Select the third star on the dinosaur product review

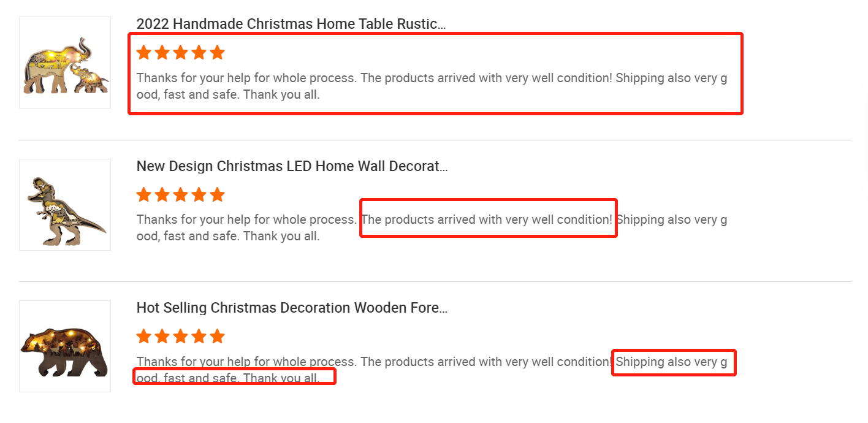181,195
